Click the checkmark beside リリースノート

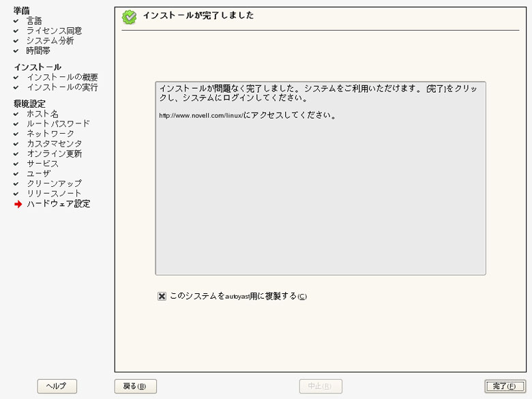click(16, 194)
